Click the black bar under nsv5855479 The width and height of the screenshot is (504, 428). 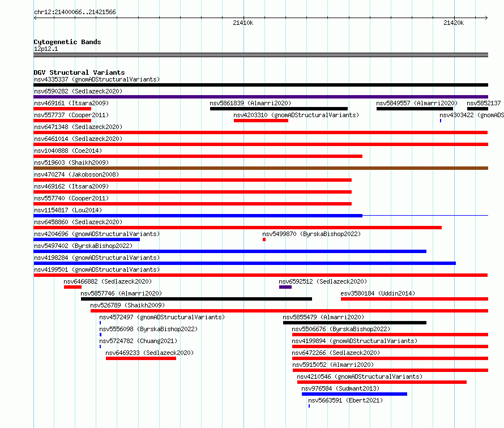coord(354,323)
